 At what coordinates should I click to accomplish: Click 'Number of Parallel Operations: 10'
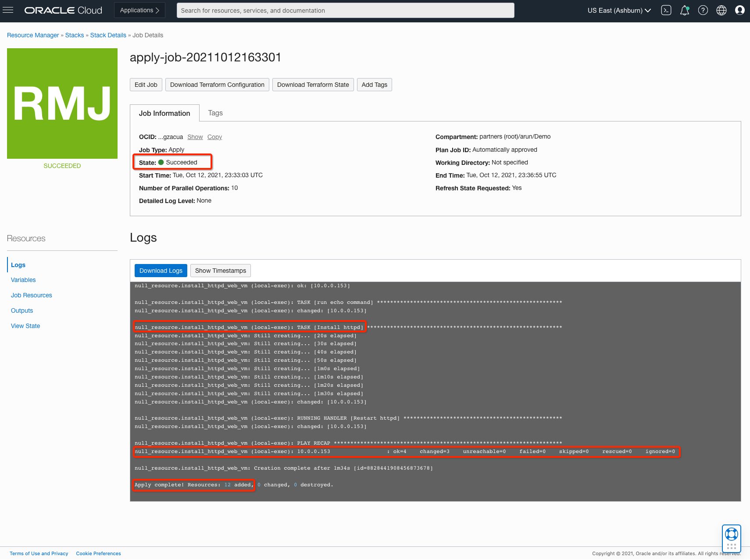189,188
